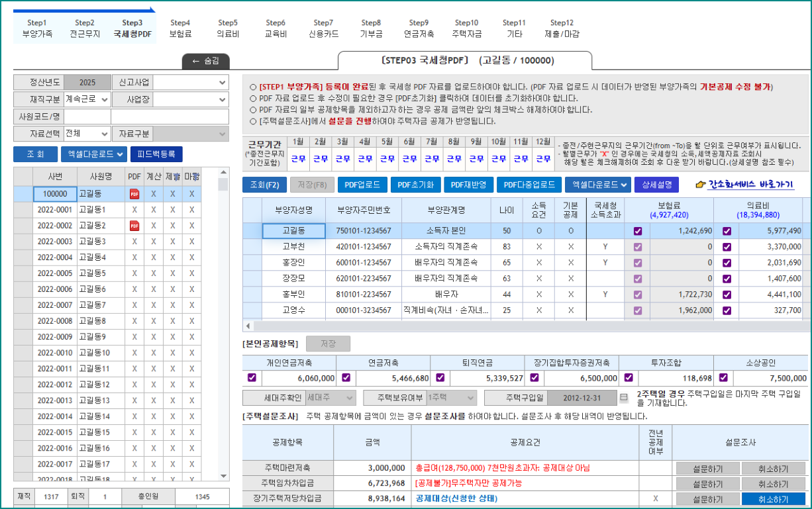This screenshot has width=812, height=509.
Task: Select employee row 2022-0015 고길동15
Action: (117, 432)
